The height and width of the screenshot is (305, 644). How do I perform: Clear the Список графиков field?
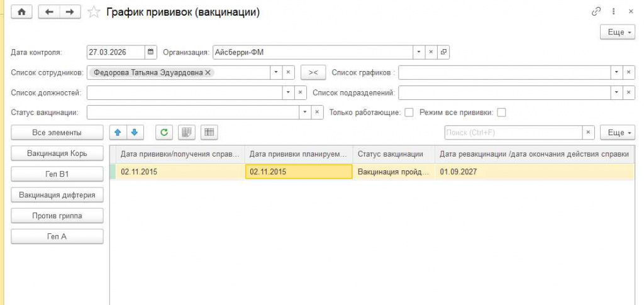pos(628,72)
